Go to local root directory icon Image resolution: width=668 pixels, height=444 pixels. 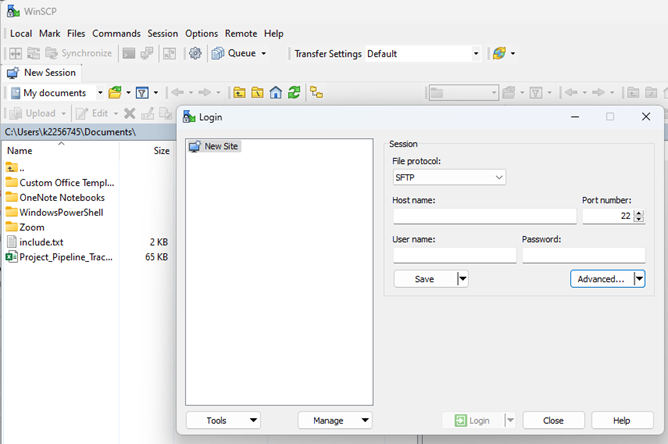[x=257, y=92]
